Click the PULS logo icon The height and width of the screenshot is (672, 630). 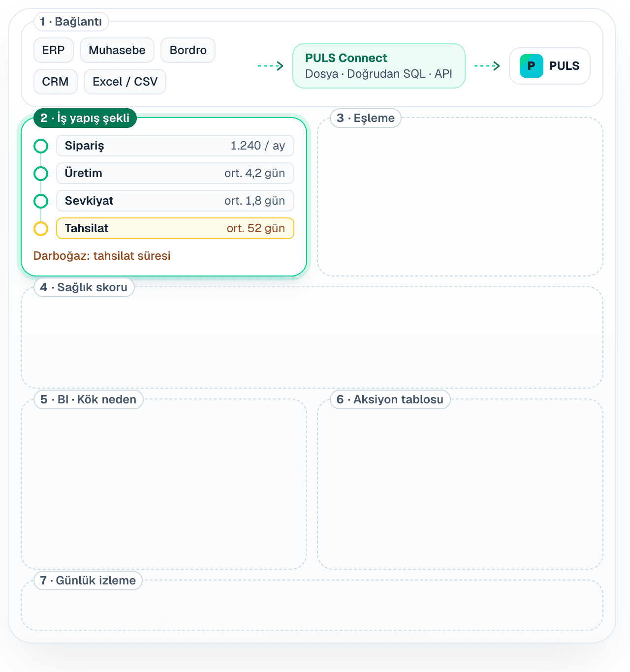[x=532, y=66]
